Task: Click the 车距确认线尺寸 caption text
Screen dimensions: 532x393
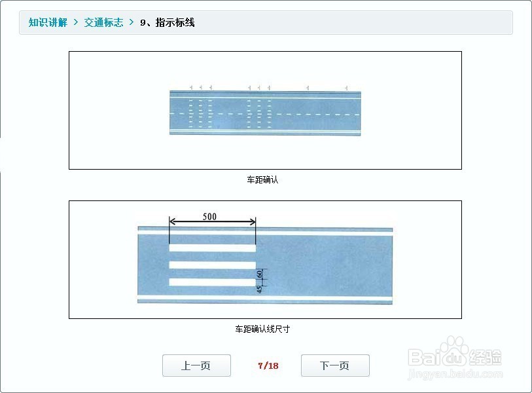Action: 262,329
